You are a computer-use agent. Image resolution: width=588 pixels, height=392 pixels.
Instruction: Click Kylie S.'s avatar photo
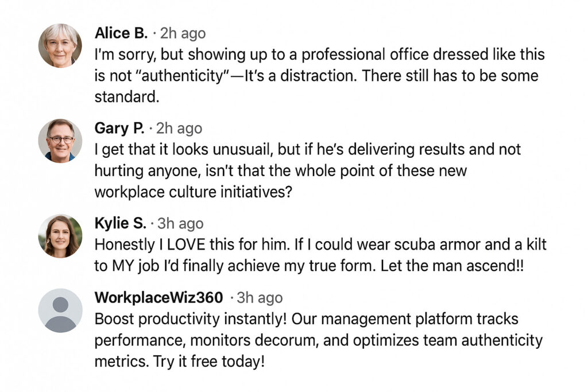60,236
